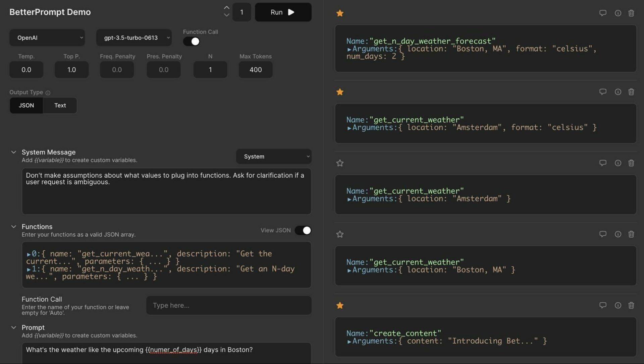The height and width of the screenshot is (364, 644).
Task: Disable the Function Call toggle
Action: (x=191, y=41)
